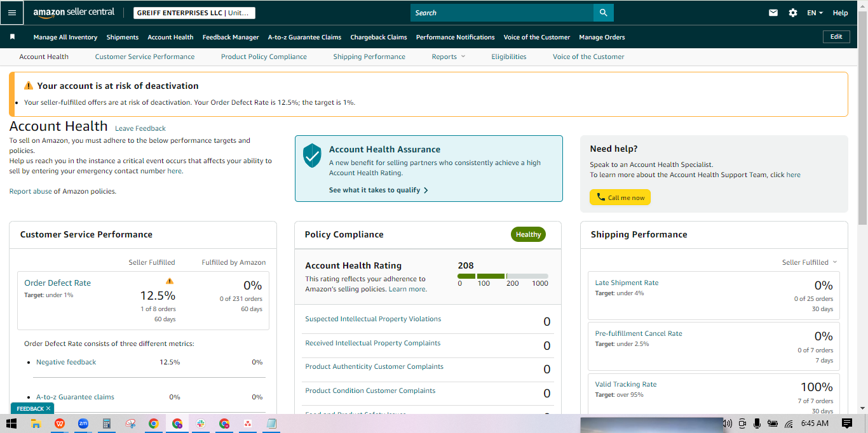868x433 pixels.
Task: Open Performance Notifications in favorites bar
Action: point(456,37)
